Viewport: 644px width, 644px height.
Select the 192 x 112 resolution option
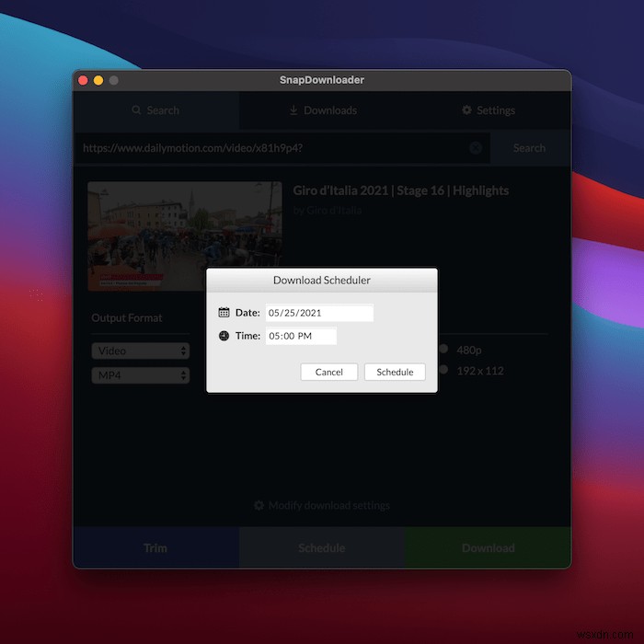pyautogui.click(x=443, y=369)
